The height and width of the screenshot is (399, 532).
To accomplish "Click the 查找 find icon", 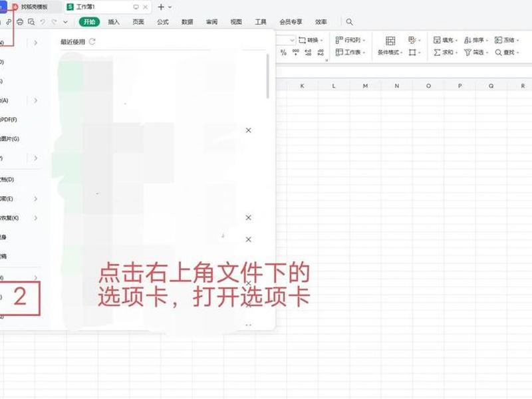I will coord(498,53).
